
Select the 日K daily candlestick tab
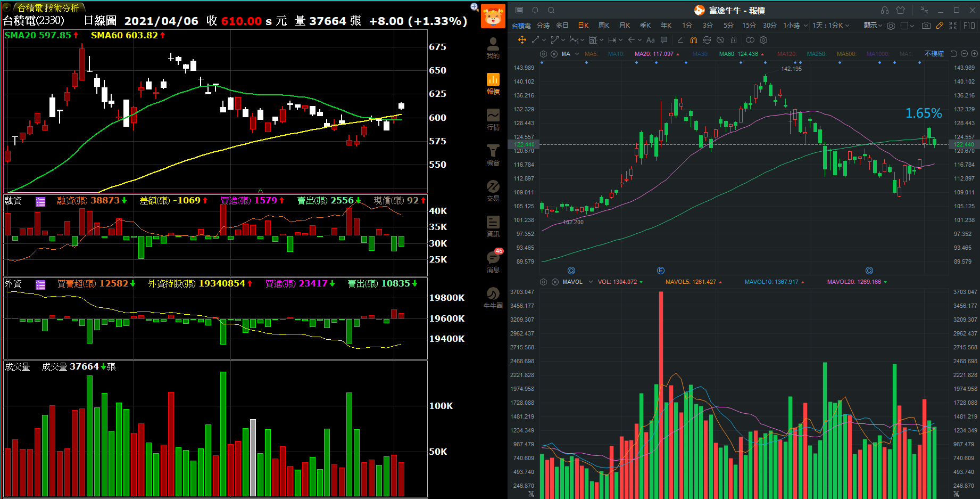(583, 26)
